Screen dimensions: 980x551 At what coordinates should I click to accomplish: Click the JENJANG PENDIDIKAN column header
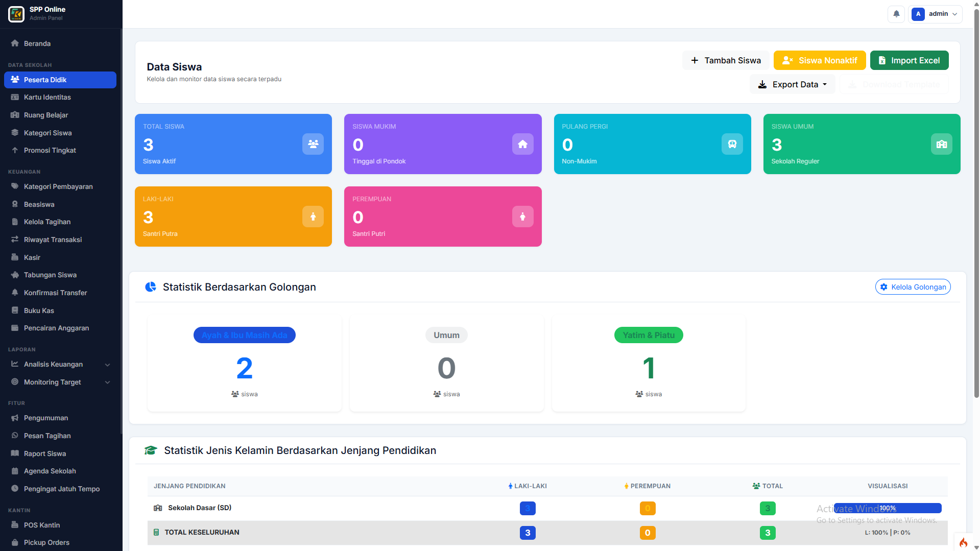[x=189, y=486]
